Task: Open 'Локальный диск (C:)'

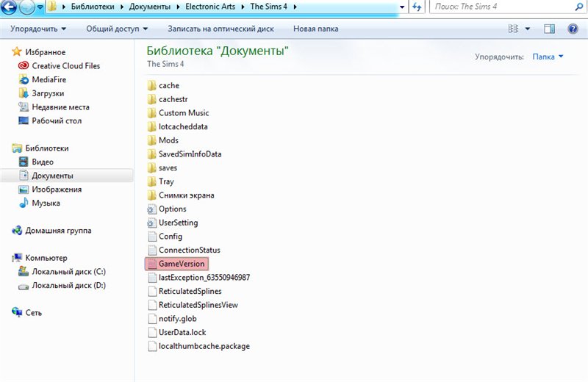Action: tap(68, 272)
